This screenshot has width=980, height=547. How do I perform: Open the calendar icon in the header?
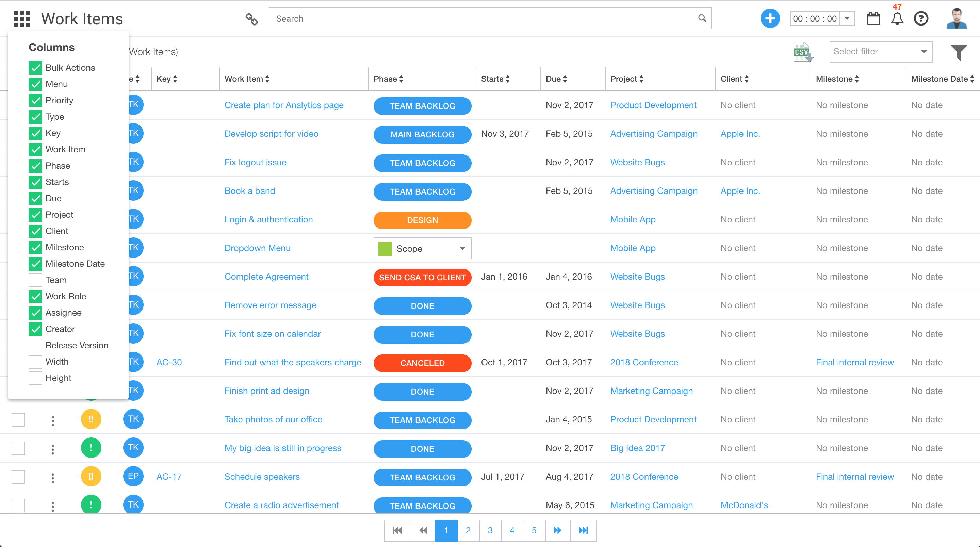[873, 18]
